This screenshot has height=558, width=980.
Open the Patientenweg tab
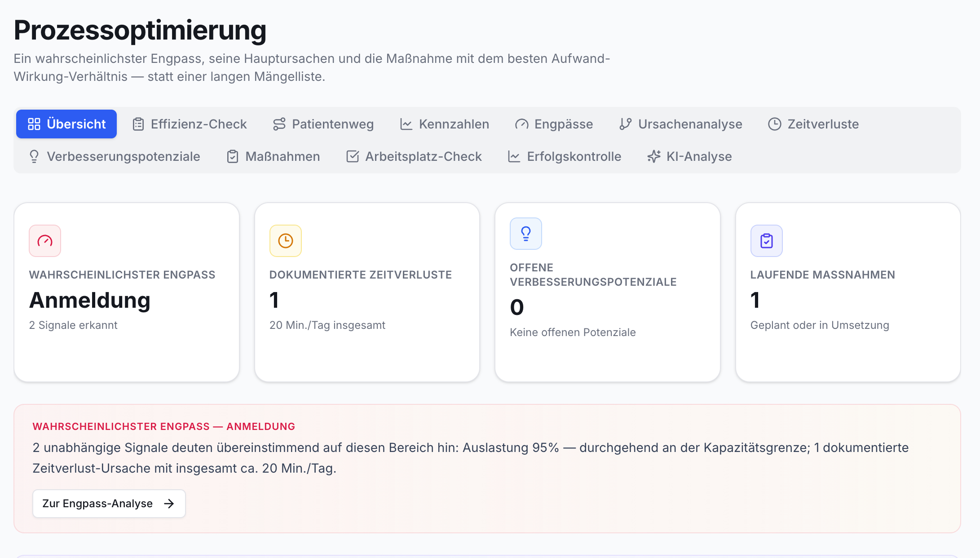(323, 124)
